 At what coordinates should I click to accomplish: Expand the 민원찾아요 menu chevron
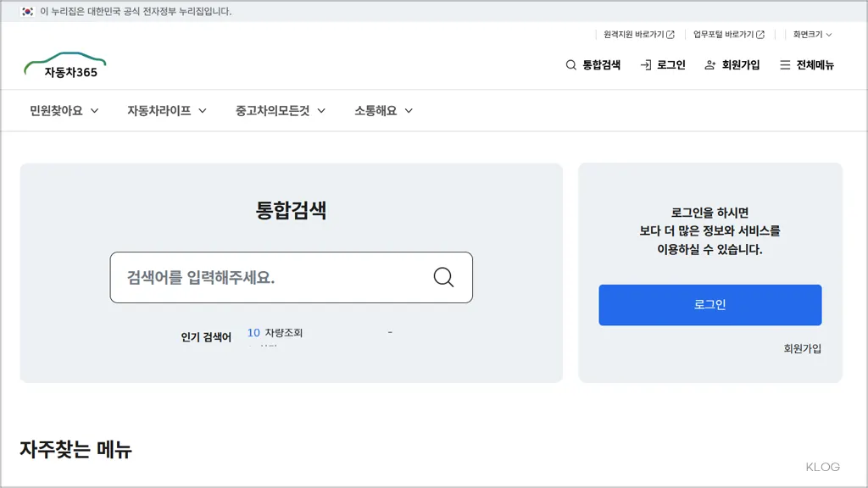point(94,110)
